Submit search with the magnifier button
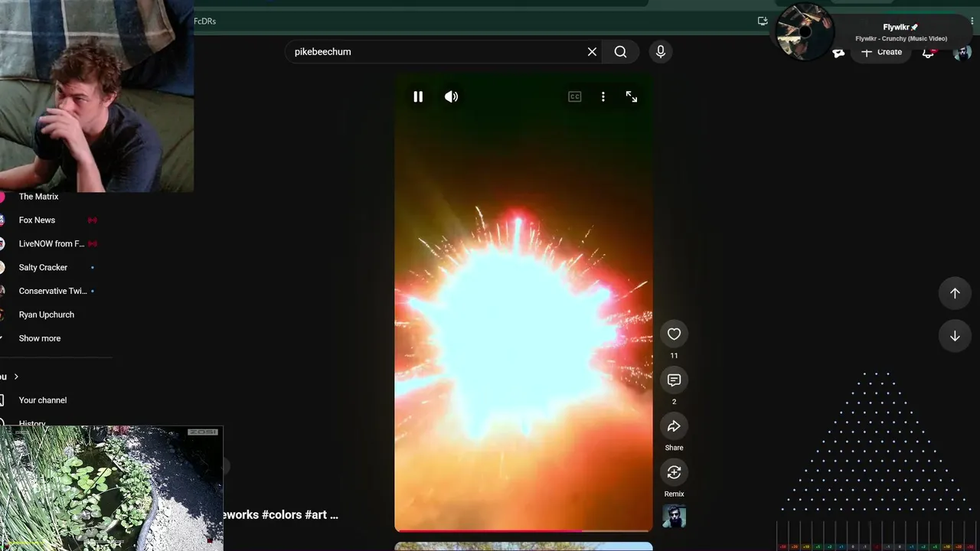Viewport: 980px width, 551px height. 620,52
